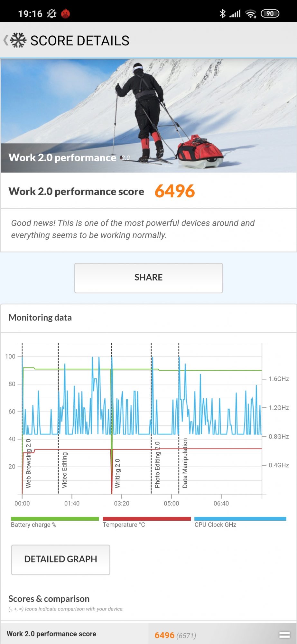Tap the red AnTuTu notification icon
Viewport: 297px width, 644px height.
[x=66, y=14]
